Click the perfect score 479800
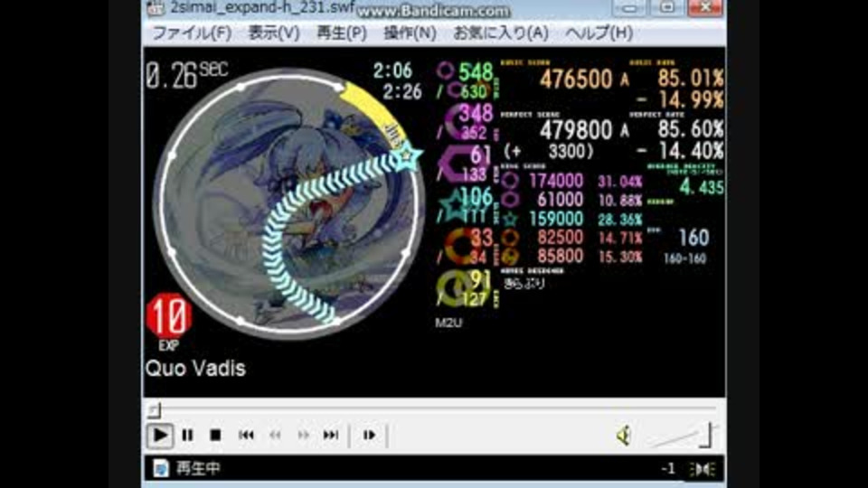Viewport: 868px width, 488px height. [x=576, y=130]
